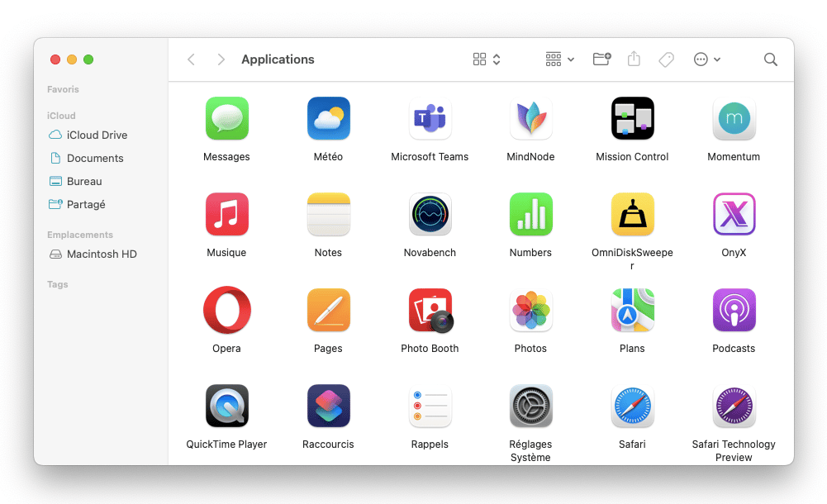This screenshot has height=504, width=827.
Task: Open the Microsoft Teams app icon
Action: (430, 119)
